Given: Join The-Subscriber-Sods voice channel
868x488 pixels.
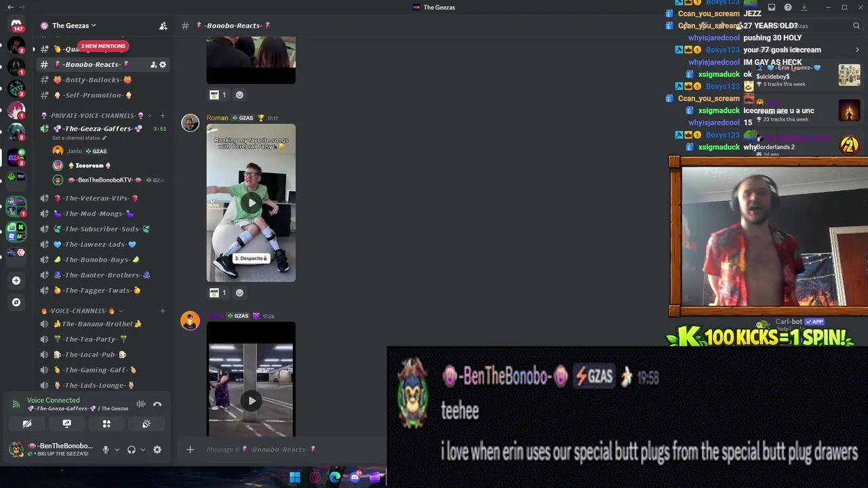Looking at the screenshot, I should (104, 229).
